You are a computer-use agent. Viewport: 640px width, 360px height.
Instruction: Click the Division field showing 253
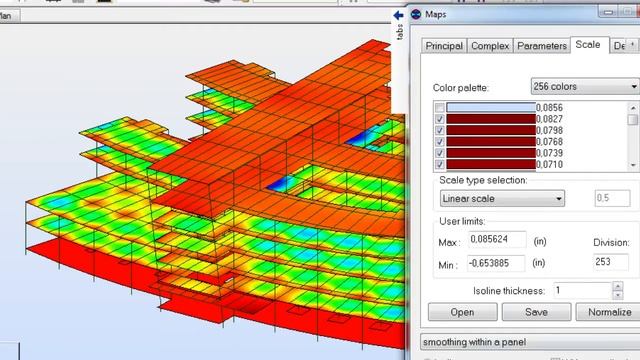[611, 262]
